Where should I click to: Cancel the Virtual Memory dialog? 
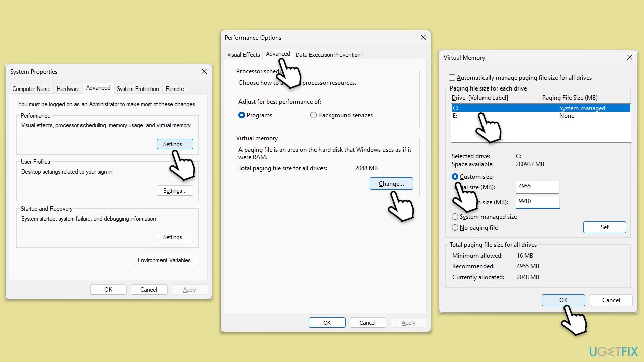[x=611, y=300]
